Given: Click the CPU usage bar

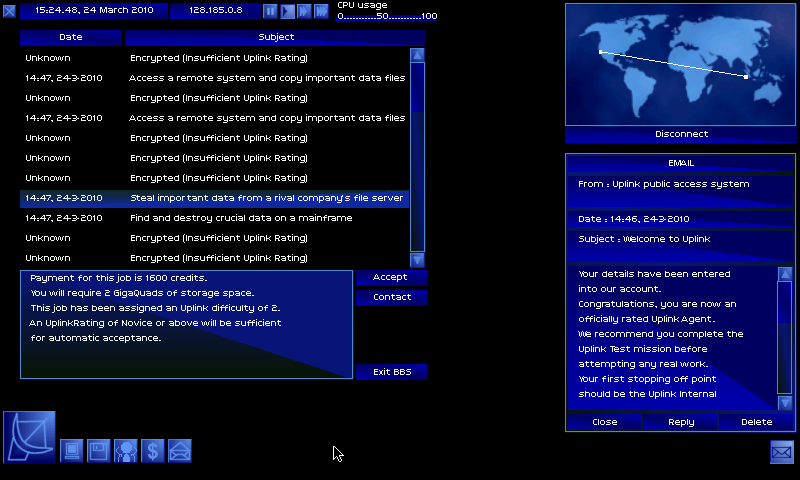Looking at the screenshot, I should point(387,16).
